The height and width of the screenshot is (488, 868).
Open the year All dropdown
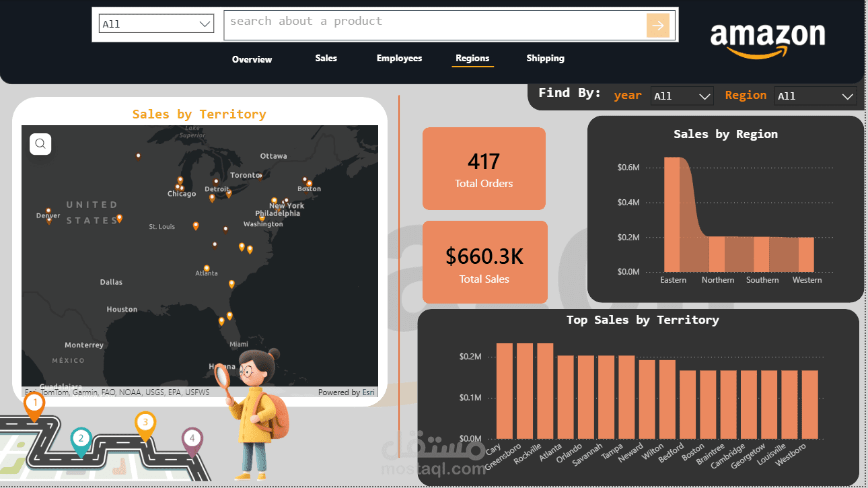(x=682, y=95)
